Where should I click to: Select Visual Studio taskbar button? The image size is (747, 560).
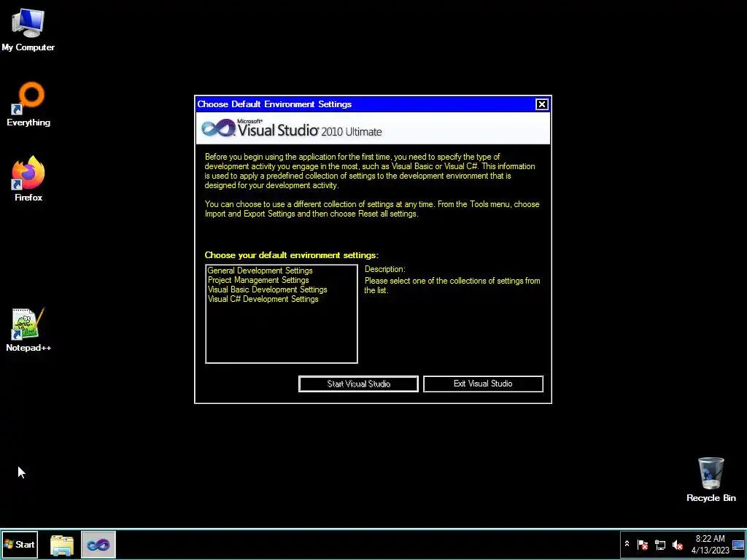point(98,545)
